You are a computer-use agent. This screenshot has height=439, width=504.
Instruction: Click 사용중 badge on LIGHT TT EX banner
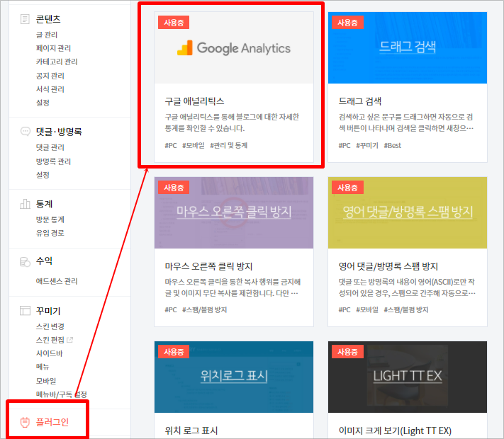click(x=347, y=352)
